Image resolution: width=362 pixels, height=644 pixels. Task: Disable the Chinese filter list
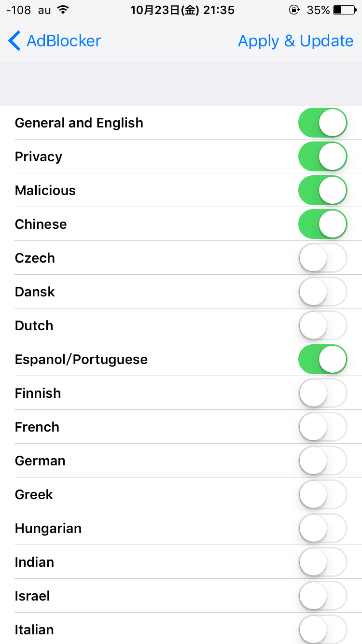pos(322,224)
